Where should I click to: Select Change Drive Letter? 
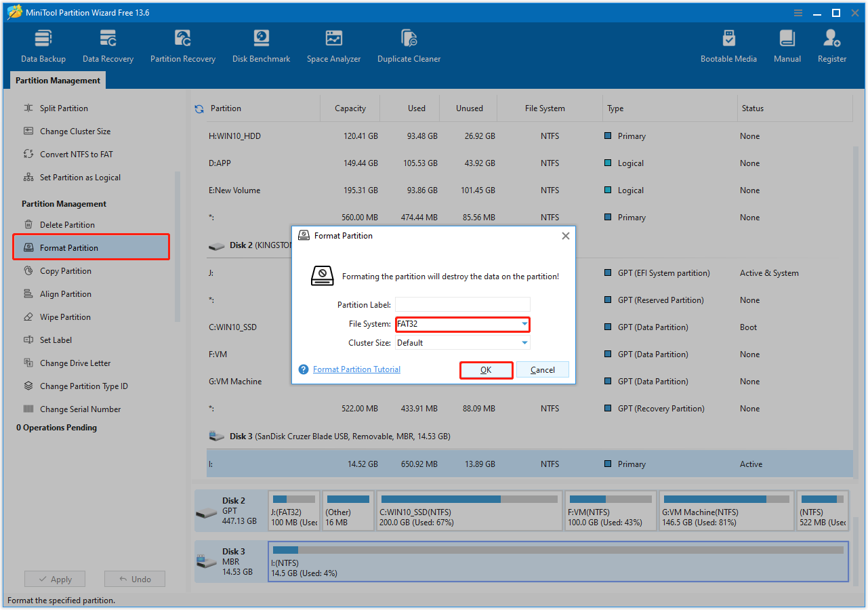pyautogui.click(x=75, y=363)
